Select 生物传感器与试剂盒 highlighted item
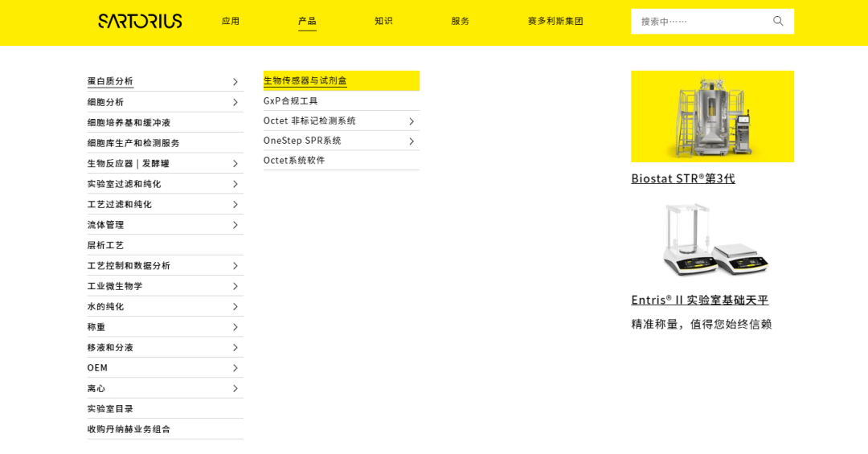 click(342, 81)
